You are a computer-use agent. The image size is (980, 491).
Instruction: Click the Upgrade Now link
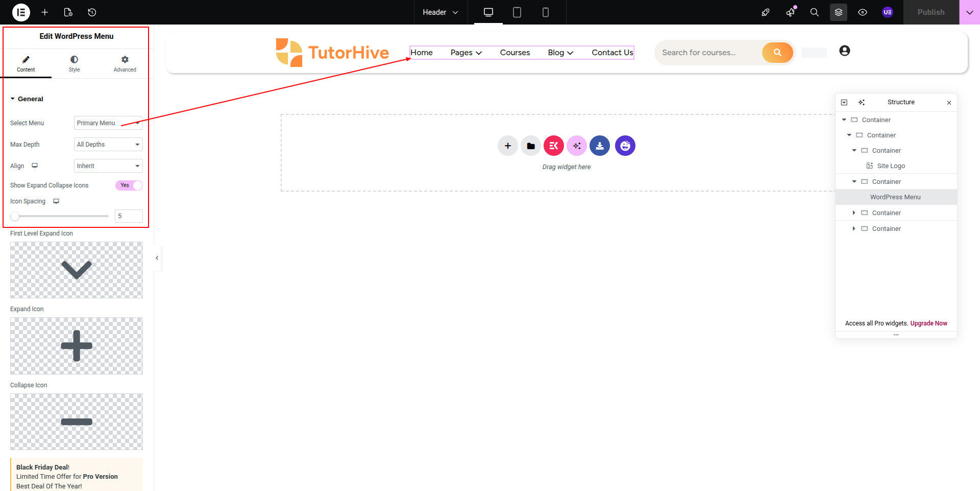(928, 323)
